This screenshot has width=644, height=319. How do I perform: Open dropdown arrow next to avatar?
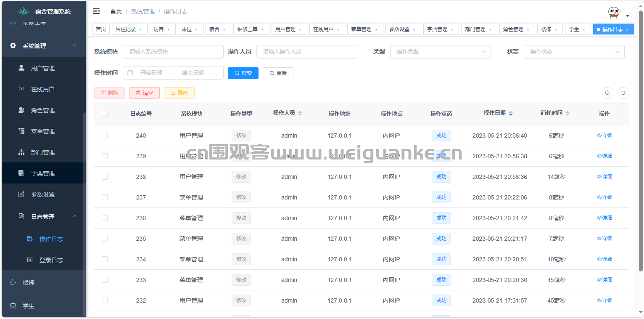click(x=628, y=16)
